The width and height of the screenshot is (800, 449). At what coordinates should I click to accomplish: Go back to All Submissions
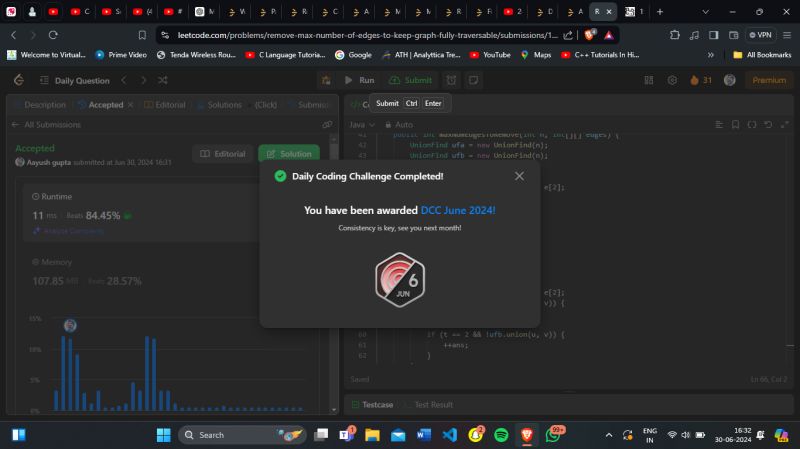click(46, 124)
